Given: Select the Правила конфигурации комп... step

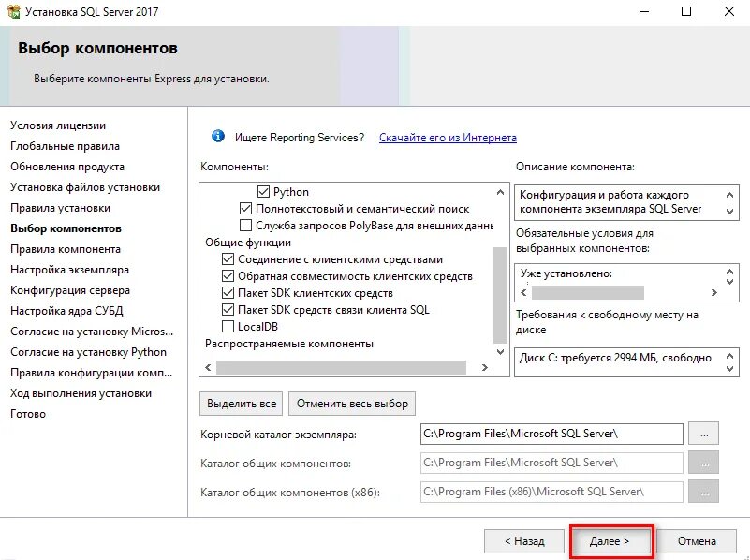Looking at the screenshot, I should point(92,373).
